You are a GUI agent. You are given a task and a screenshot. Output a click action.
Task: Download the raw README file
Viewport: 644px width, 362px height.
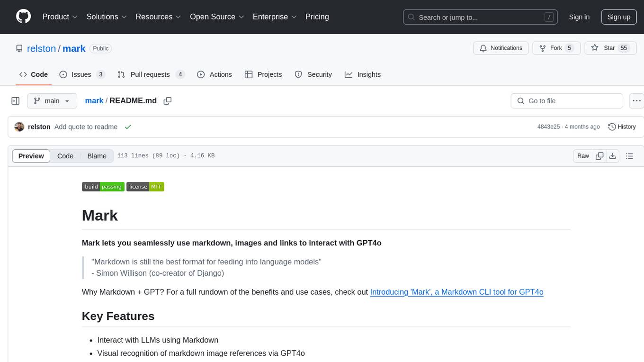point(612,156)
